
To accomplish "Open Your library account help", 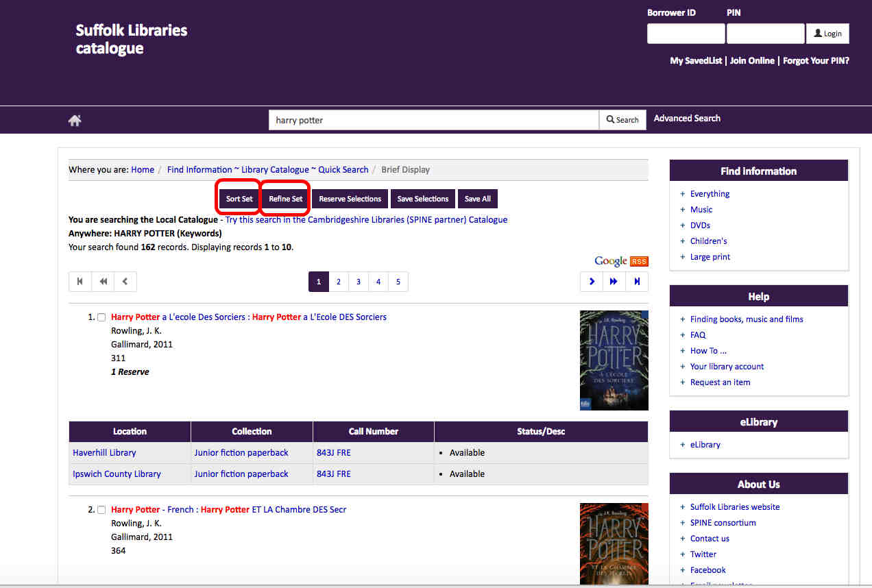I will coord(727,367).
